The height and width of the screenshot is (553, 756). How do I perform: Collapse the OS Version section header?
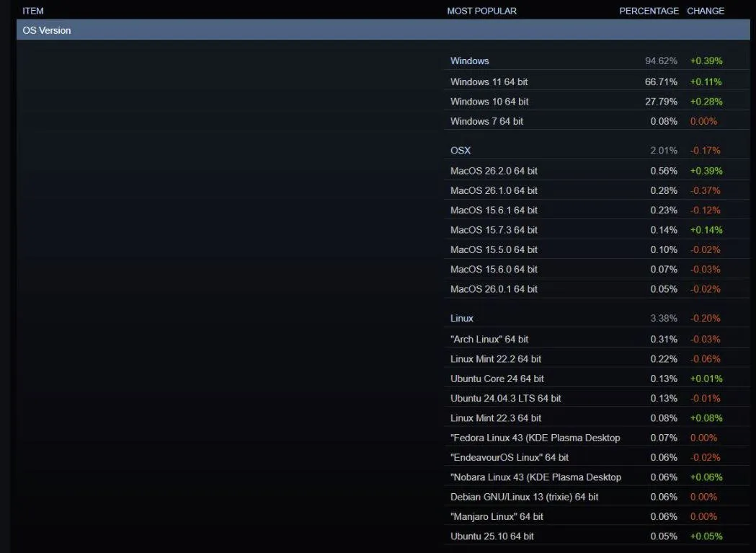383,30
